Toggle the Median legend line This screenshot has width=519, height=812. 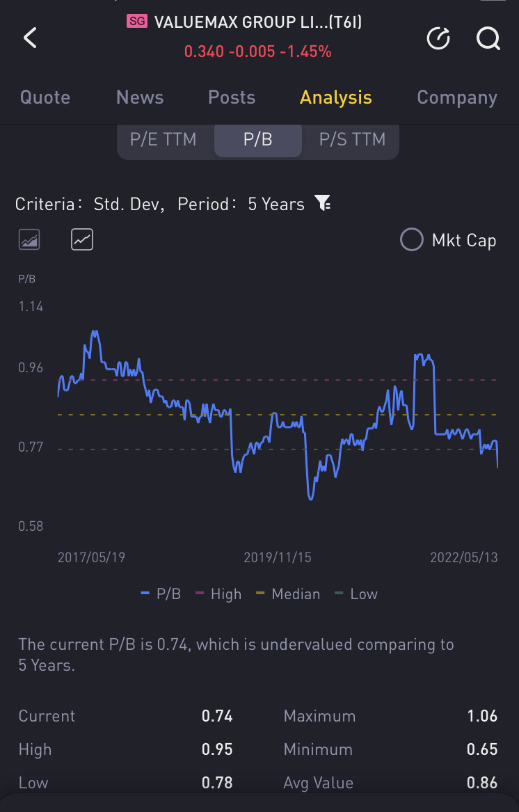pos(289,594)
